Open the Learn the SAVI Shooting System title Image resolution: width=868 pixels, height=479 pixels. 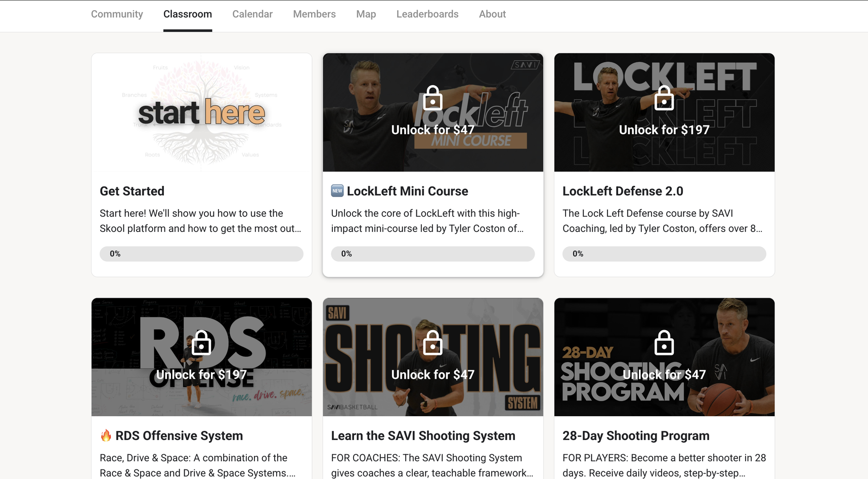pyautogui.click(x=423, y=435)
